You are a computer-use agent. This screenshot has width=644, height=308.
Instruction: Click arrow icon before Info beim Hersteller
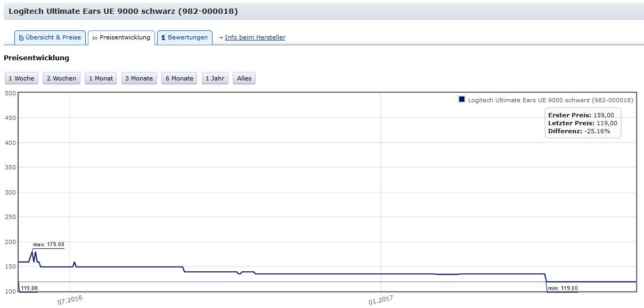[221, 38]
